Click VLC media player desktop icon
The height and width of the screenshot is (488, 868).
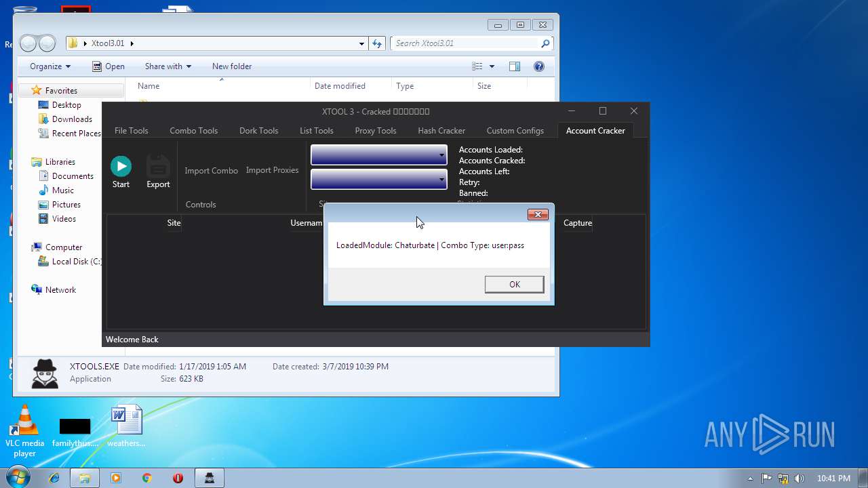[x=25, y=430]
